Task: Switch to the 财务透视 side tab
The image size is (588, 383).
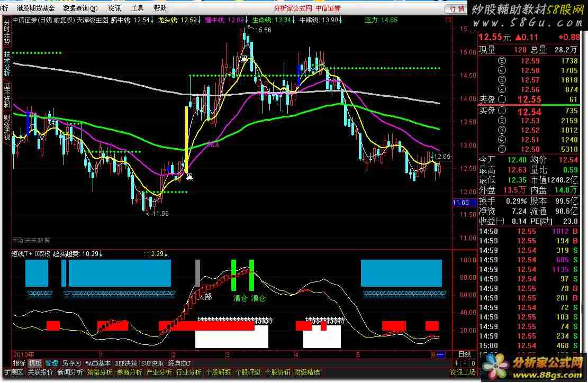Action: 7,127
